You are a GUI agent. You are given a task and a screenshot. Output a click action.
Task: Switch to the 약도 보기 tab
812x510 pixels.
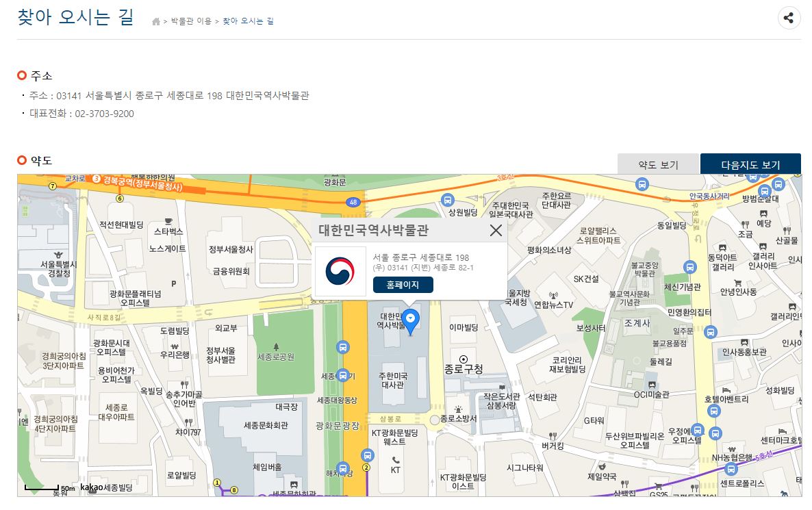pos(658,164)
